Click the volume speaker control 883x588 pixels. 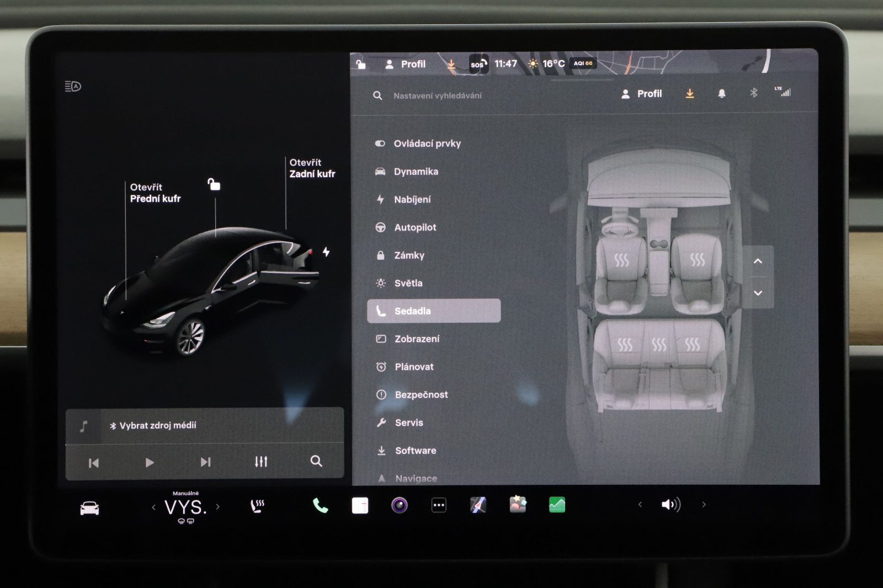[x=671, y=505]
